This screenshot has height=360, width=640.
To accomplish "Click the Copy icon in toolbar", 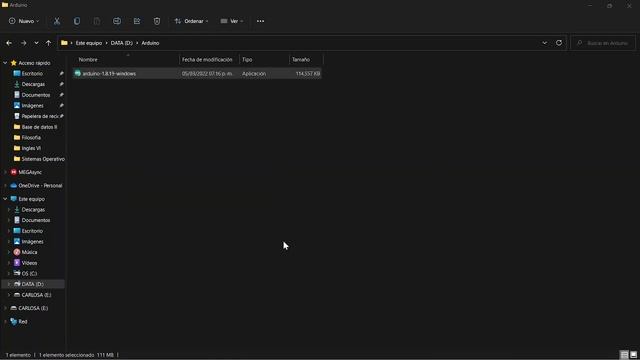I will [77, 21].
